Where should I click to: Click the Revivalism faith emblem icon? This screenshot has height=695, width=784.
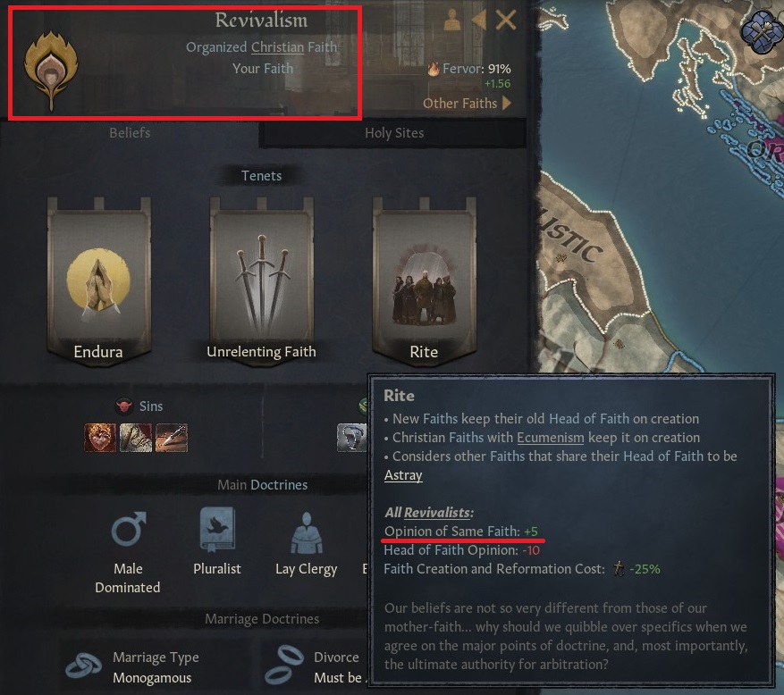[x=51, y=71]
